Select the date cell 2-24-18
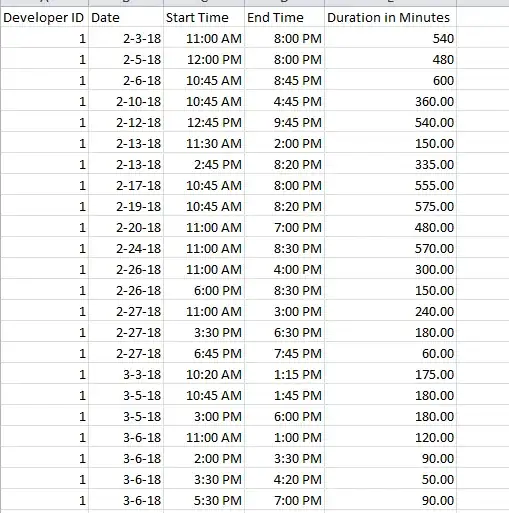The width and height of the screenshot is (509, 513). (126, 248)
